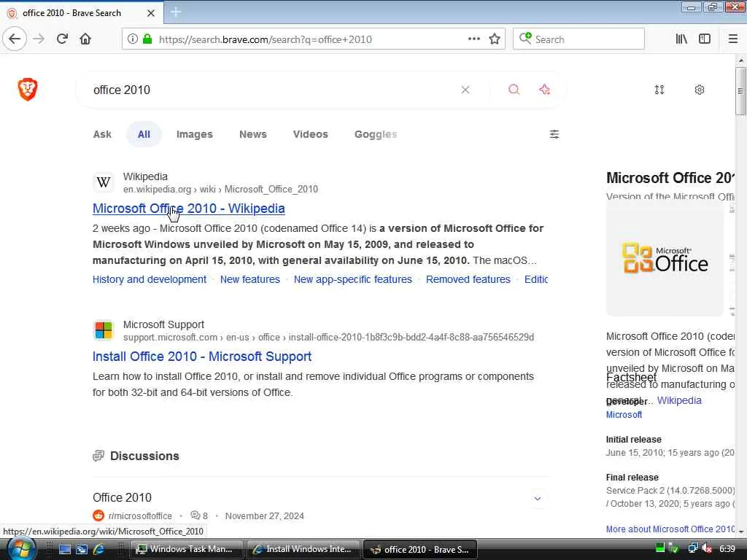Expand the Office 2010 discussion chevron
Viewport: 747px width, 560px height.
click(538, 499)
